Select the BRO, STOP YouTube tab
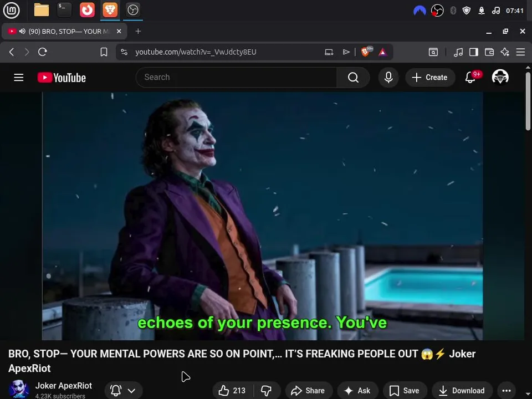532x399 pixels. 64,31
